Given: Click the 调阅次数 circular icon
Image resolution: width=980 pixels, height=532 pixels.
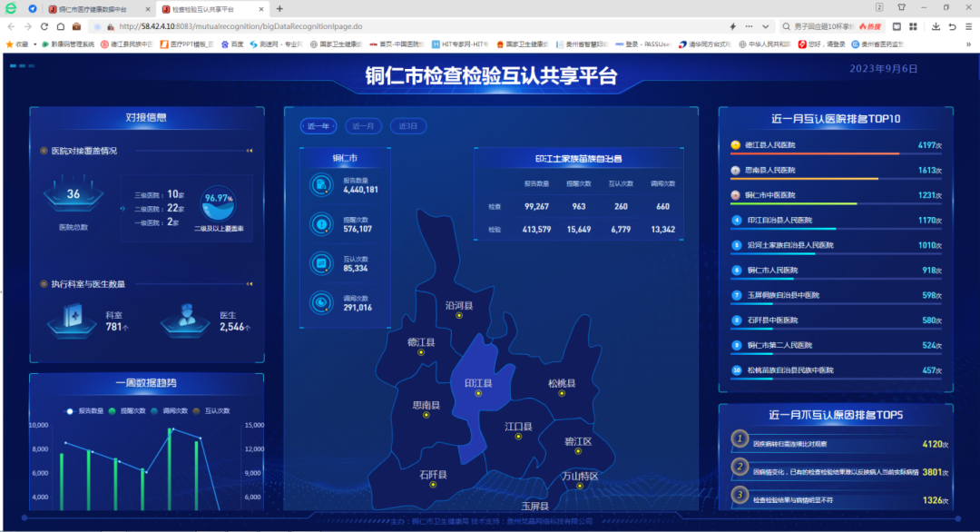Looking at the screenshot, I should 321,302.
